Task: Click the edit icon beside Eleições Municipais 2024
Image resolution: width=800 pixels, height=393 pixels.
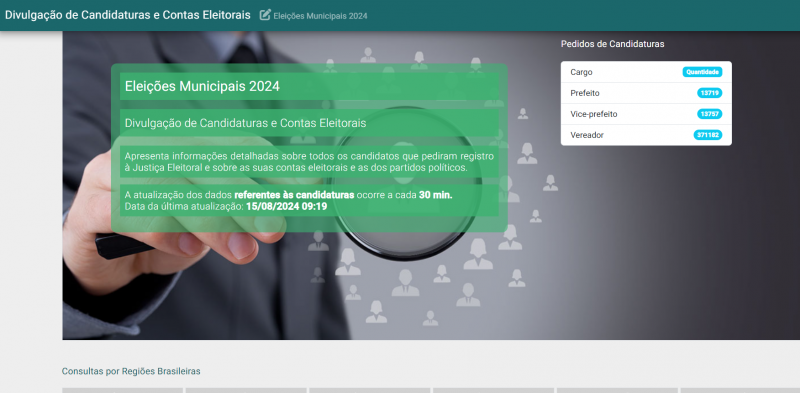Action: 265,15
